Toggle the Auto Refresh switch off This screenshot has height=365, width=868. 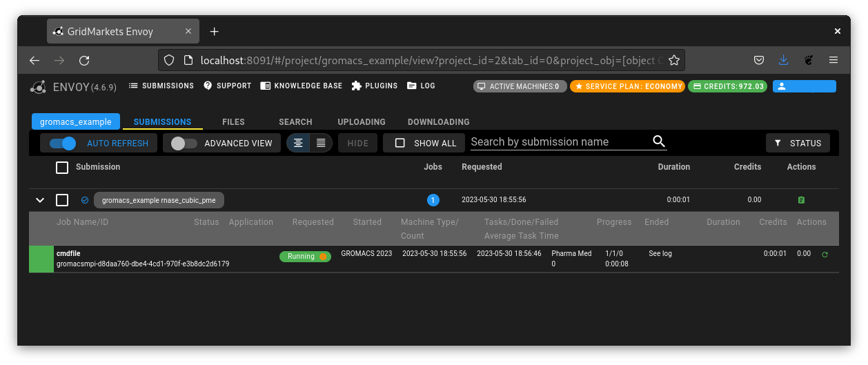(x=63, y=143)
